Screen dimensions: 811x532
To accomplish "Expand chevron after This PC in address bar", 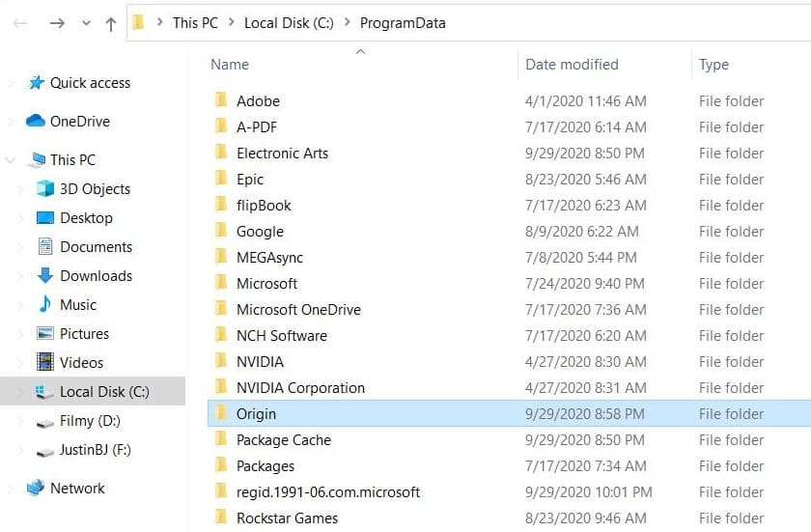I will click(x=231, y=22).
